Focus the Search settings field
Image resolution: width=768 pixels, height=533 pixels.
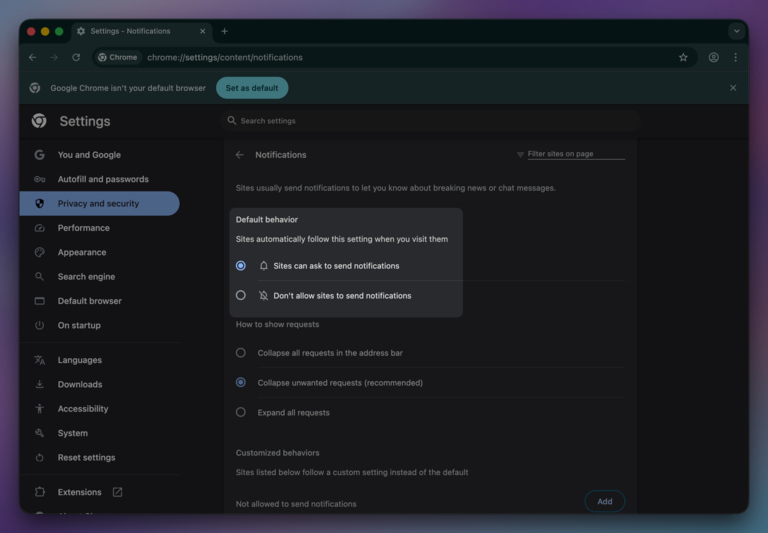click(x=431, y=121)
